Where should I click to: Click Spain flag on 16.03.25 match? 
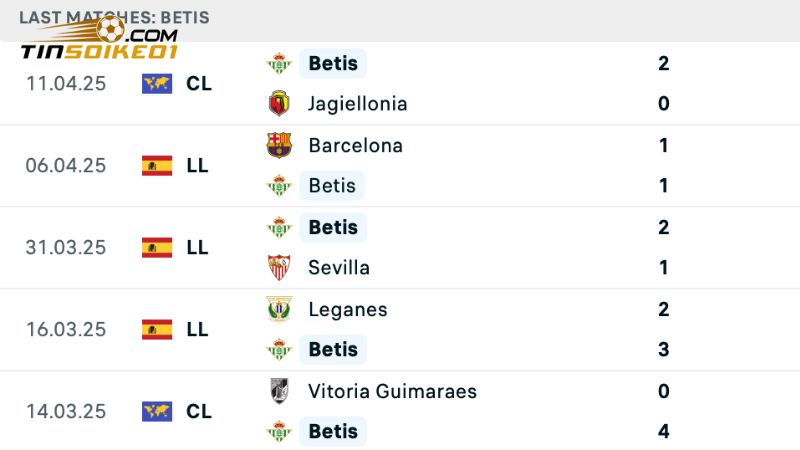click(x=157, y=329)
